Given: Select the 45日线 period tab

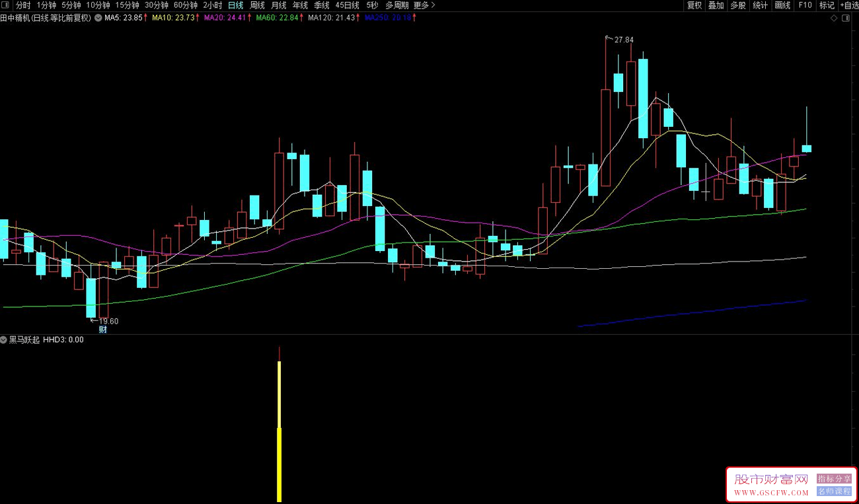Looking at the screenshot, I should 348,5.
